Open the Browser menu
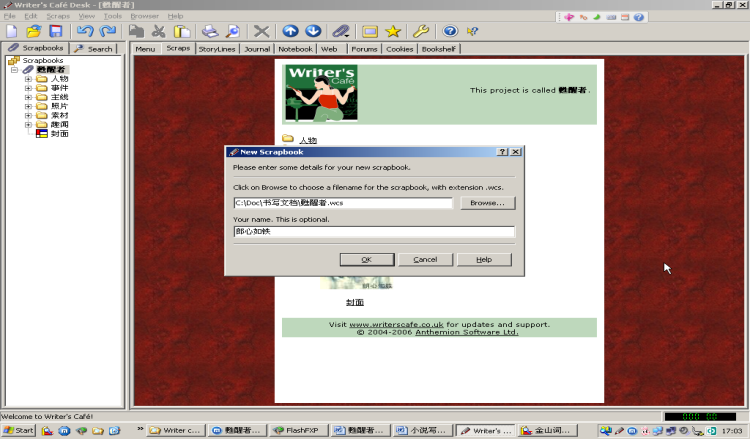 point(144,16)
